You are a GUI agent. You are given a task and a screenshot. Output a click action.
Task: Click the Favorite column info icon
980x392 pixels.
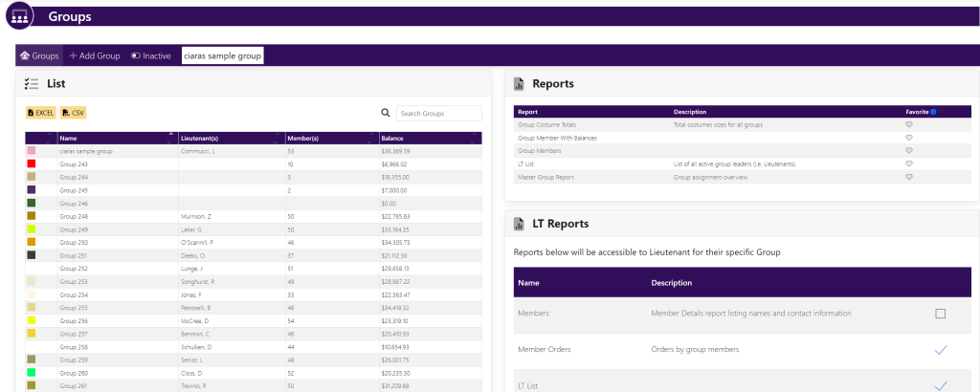point(933,112)
